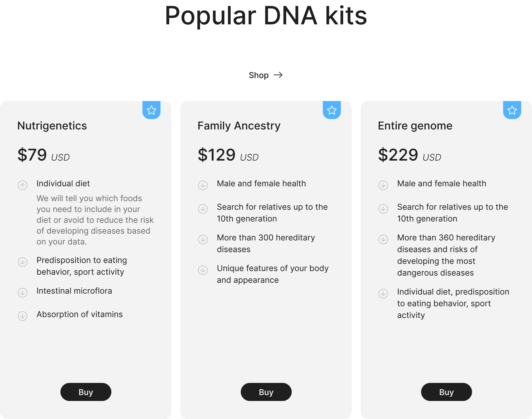532x419 pixels.
Task: Expand Search for relatives in Entire genome
Action: (383, 209)
